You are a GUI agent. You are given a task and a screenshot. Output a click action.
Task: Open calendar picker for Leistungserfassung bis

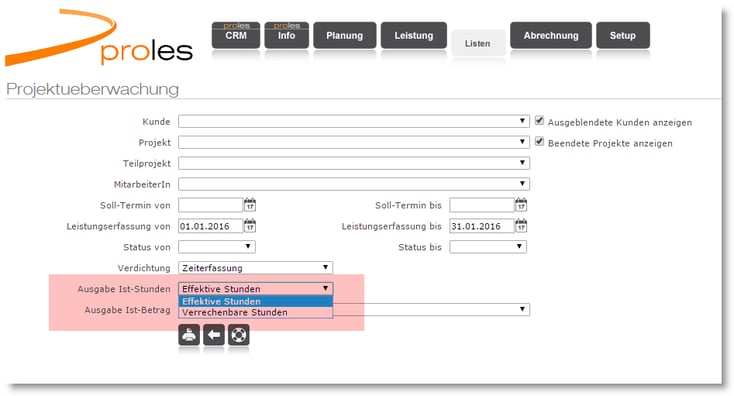[521, 226]
